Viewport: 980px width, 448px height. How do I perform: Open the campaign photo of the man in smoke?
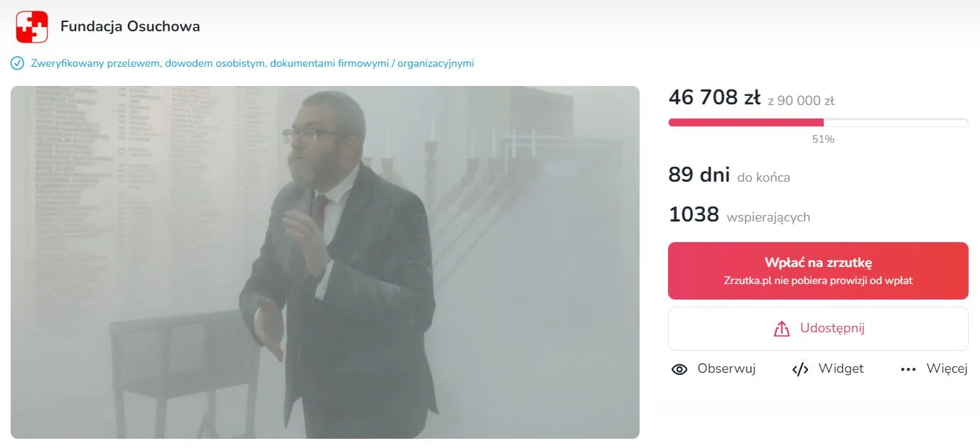coord(325,262)
